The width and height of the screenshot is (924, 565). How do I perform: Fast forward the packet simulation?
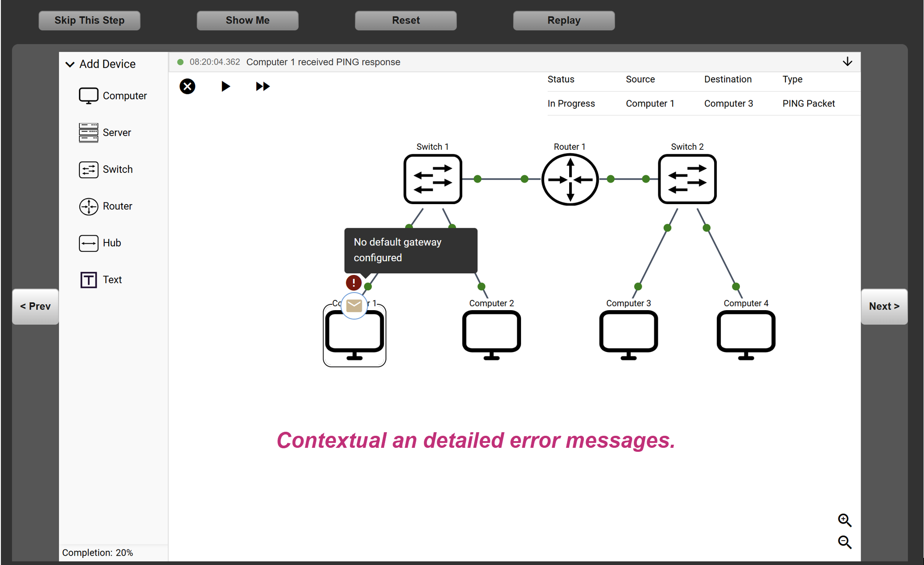point(263,86)
